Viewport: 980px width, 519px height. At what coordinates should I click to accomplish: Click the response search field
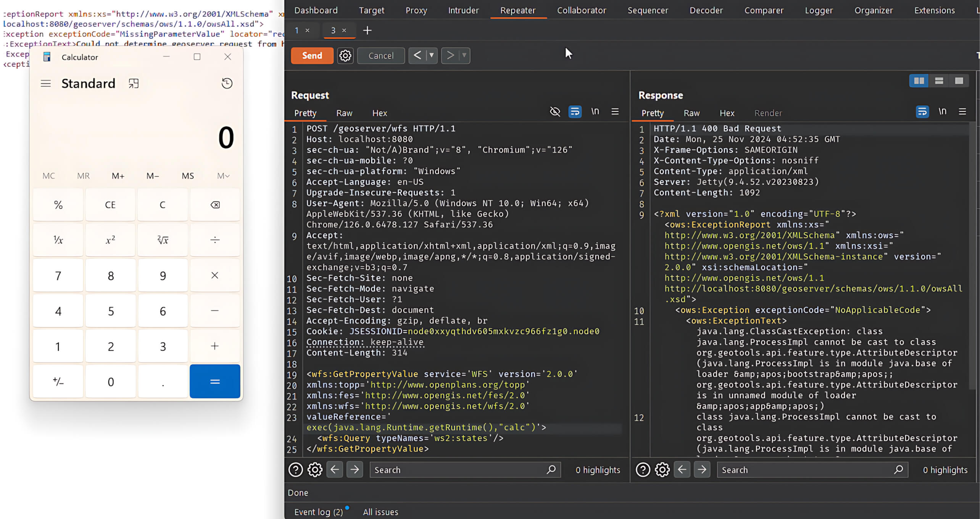click(x=805, y=469)
